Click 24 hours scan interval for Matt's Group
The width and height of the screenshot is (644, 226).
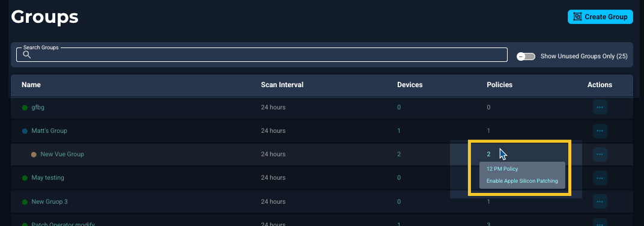pyautogui.click(x=273, y=130)
